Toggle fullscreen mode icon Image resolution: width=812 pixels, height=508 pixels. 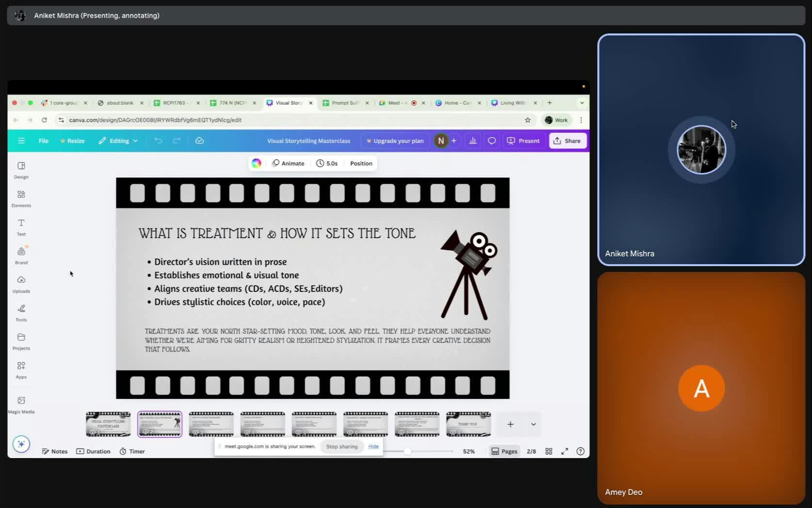[x=565, y=451]
